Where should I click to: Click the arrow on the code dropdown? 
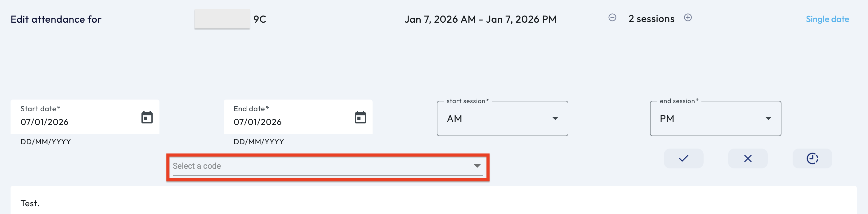[477, 166]
